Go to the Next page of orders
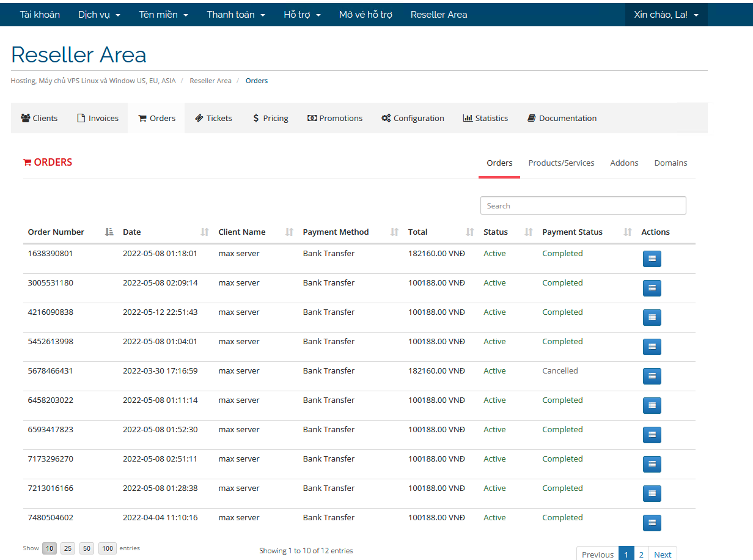The height and width of the screenshot is (560, 753). [663, 554]
